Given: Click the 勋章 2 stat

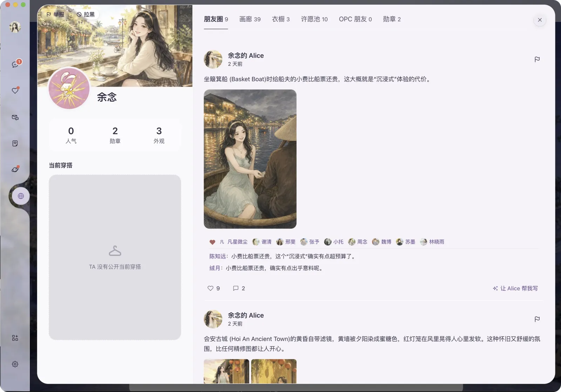Looking at the screenshot, I should point(115,135).
